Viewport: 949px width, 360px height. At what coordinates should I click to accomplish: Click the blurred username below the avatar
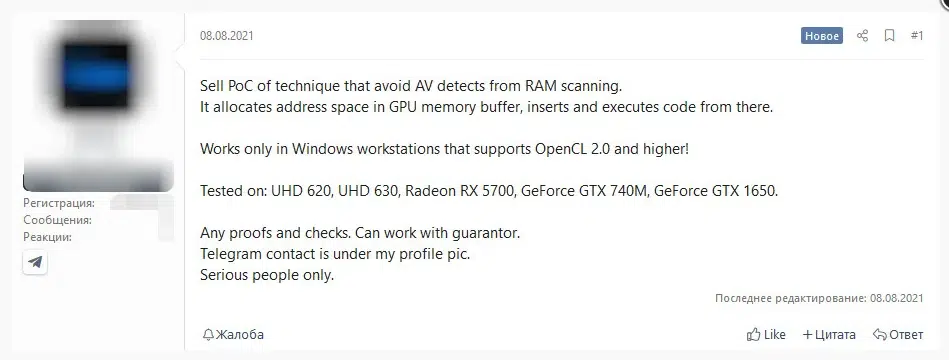pos(98,175)
